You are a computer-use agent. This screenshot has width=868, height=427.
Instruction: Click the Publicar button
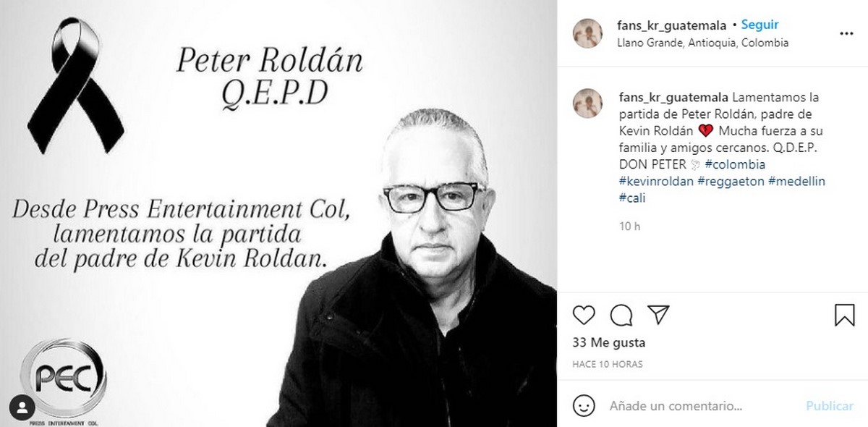[x=830, y=406]
